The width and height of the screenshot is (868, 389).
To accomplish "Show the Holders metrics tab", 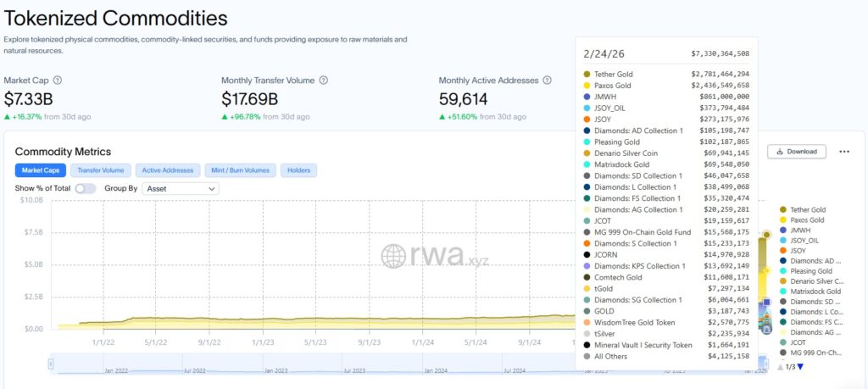I will coord(298,170).
